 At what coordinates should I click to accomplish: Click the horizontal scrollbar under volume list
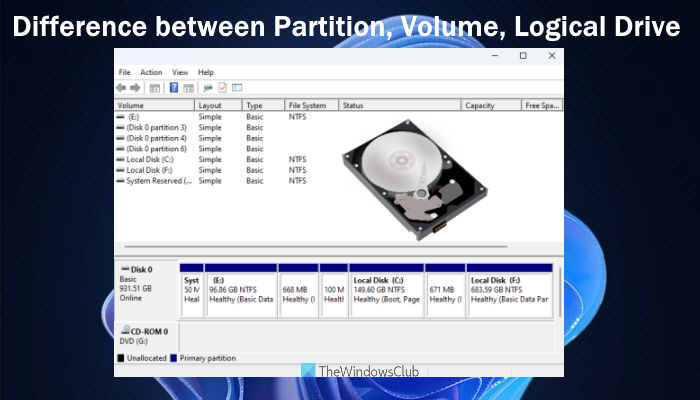click(x=316, y=246)
